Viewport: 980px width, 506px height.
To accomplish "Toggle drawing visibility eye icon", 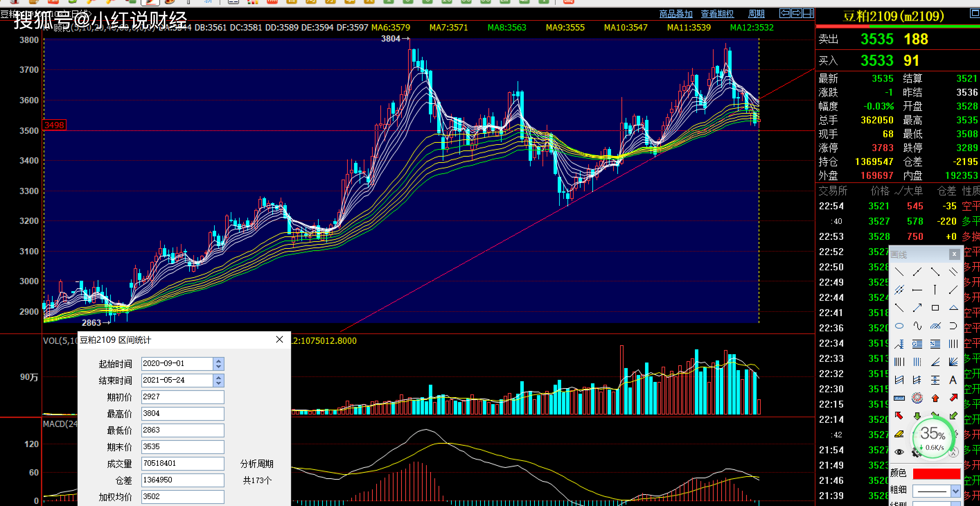I will (x=899, y=452).
